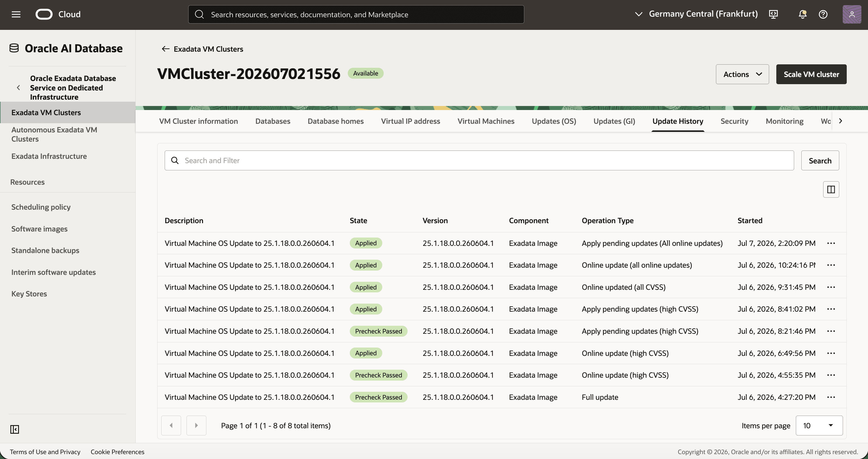Collapse the left sidebar panel icon

pos(14,429)
